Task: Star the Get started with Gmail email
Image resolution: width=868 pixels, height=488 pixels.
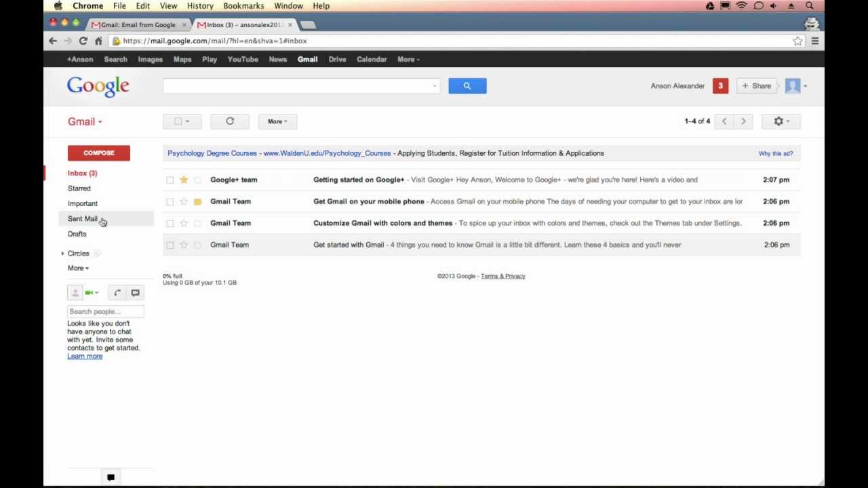Action: coord(184,245)
